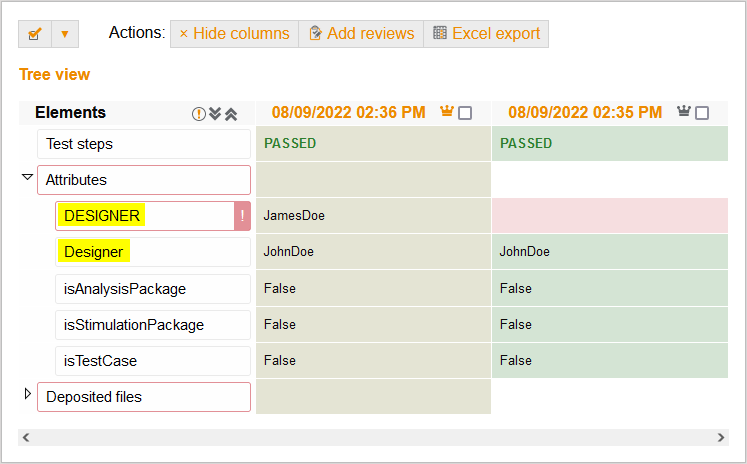Open the 08/09/2022 02:35 PM column link
Screen dimensions: 747x464
tap(585, 113)
